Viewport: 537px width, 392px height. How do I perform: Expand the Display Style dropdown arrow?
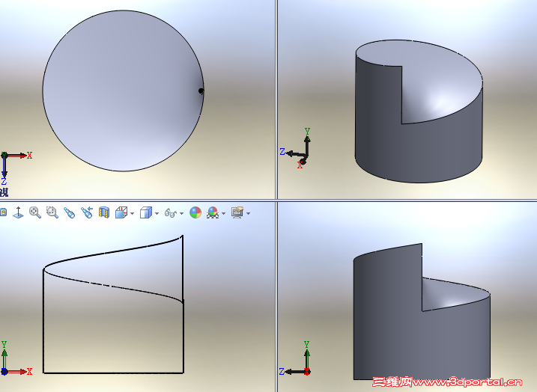[157, 213]
